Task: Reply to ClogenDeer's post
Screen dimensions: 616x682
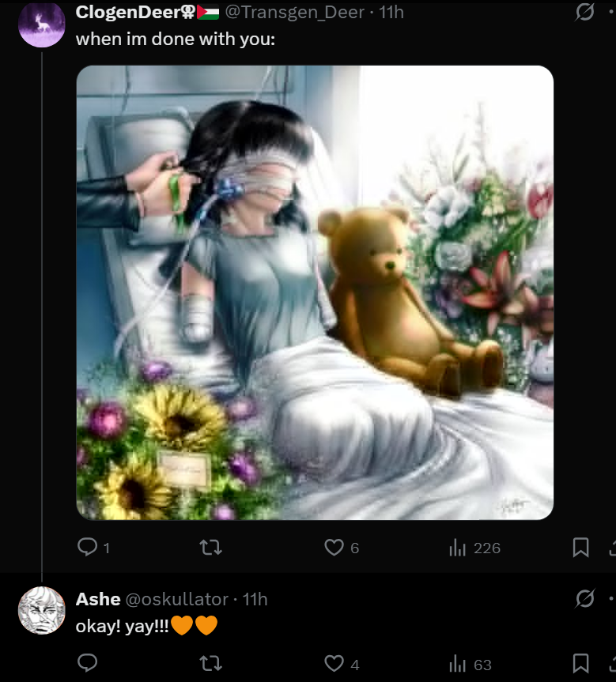Action: coord(93,547)
